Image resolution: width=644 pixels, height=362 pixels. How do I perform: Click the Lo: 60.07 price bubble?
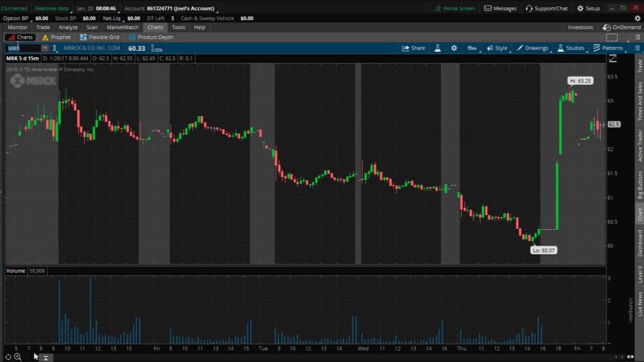tap(544, 250)
